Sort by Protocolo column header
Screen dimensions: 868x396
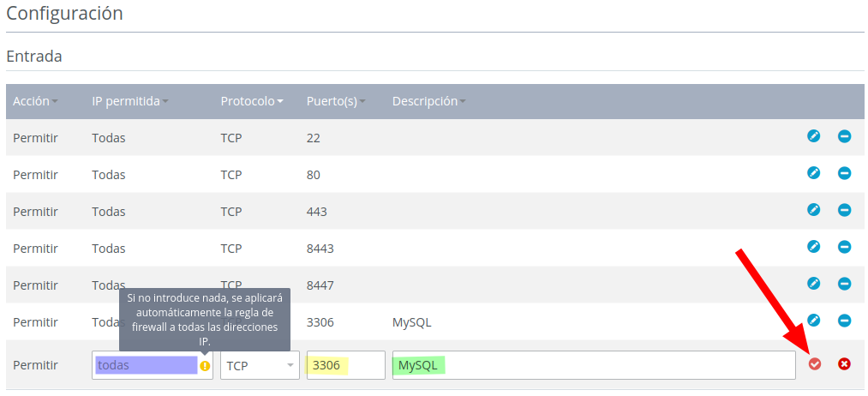[x=252, y=101]
